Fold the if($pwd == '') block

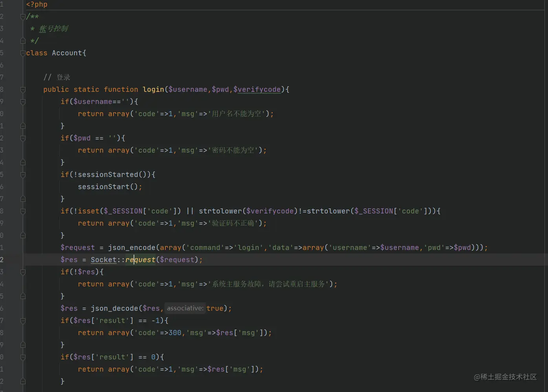[x=23, y=138]
